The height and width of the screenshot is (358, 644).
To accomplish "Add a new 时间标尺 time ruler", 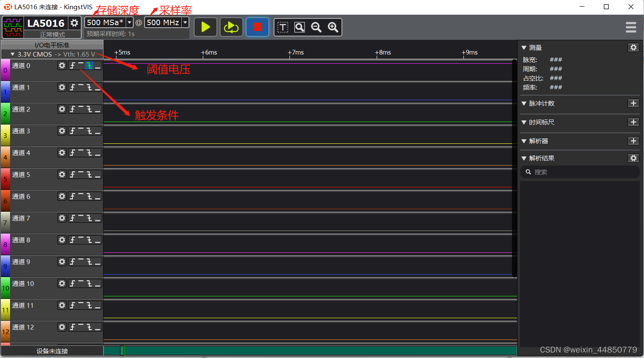I will [634, 122].
